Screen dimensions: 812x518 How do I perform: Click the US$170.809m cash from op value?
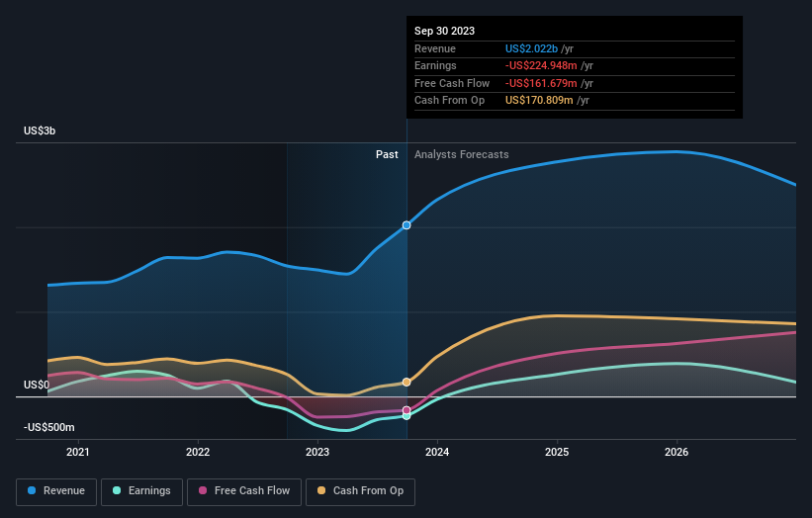click(x=539, y=101)
